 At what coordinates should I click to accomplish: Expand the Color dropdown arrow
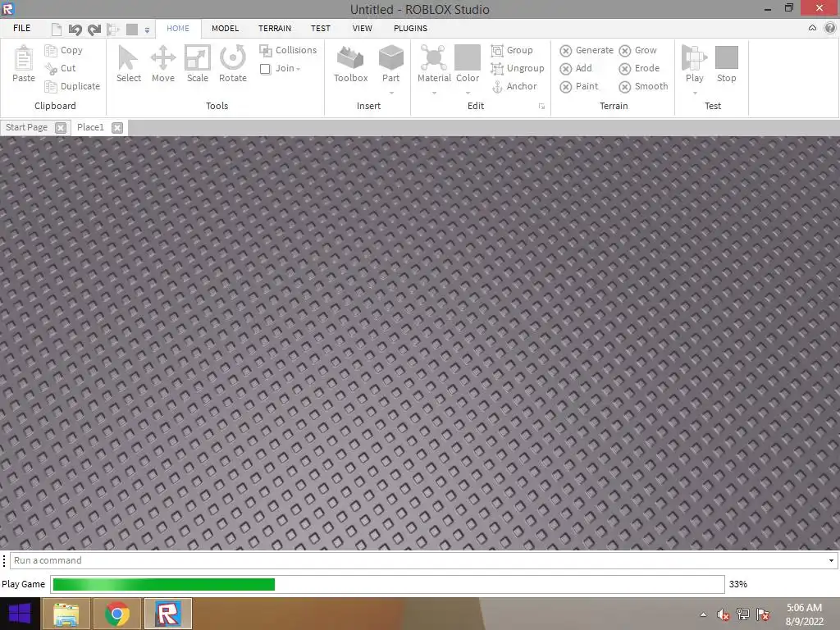pos(468,94)
